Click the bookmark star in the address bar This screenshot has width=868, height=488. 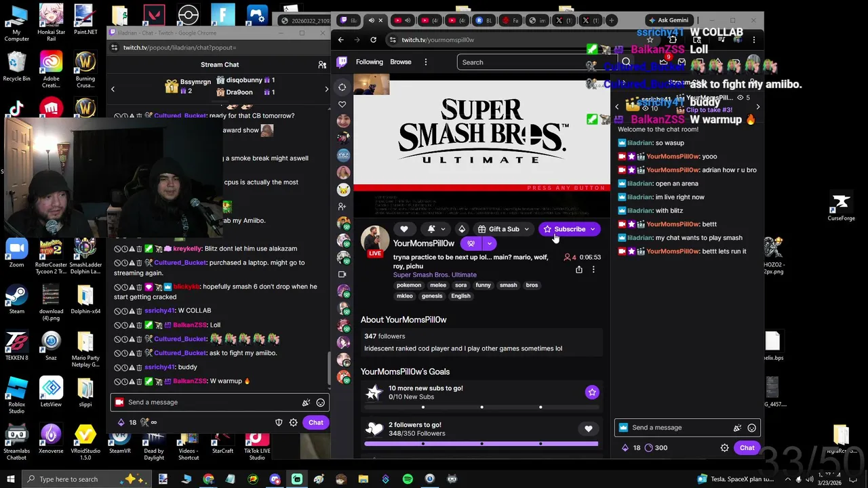pos(650,40)
